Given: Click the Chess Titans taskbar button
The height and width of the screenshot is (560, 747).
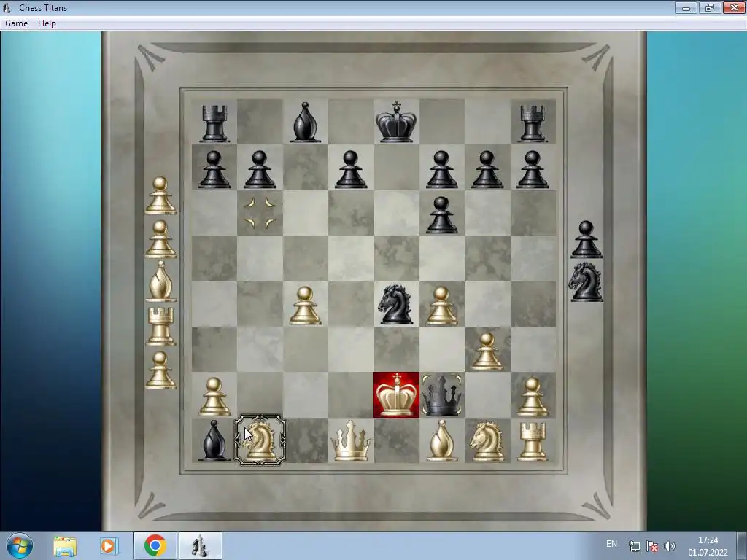Looking at the screenshot, I should coord(201,545).
